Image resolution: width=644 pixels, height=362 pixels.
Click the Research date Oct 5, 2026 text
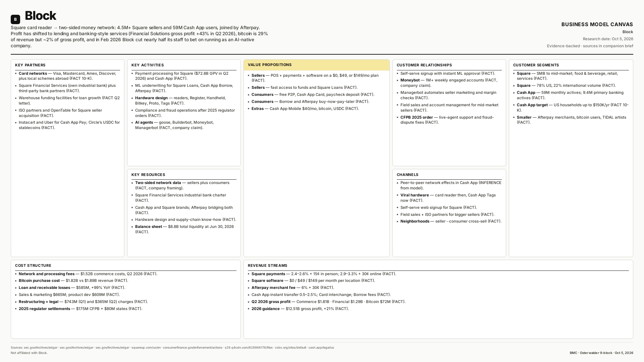click(608, 39)
